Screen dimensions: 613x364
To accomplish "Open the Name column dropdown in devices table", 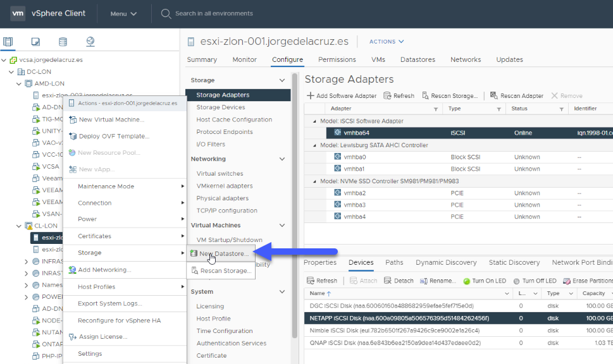I will [507, 293].
